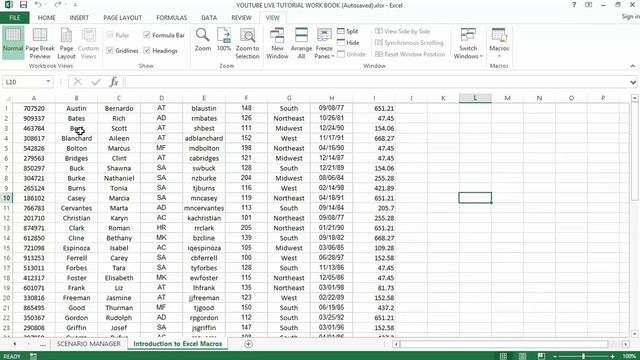Select column A header

[34, 98]
